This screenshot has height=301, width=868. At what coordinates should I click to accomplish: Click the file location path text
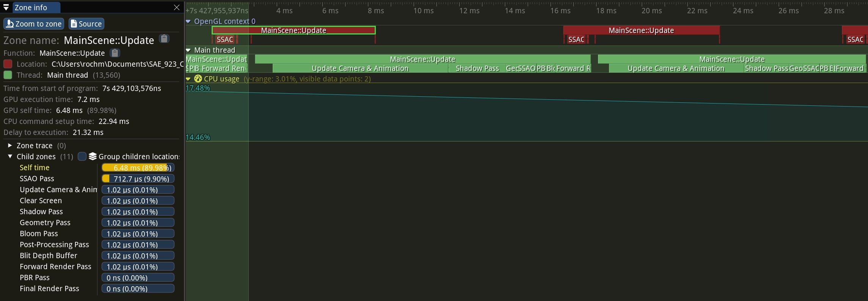(x=118, y=64)
